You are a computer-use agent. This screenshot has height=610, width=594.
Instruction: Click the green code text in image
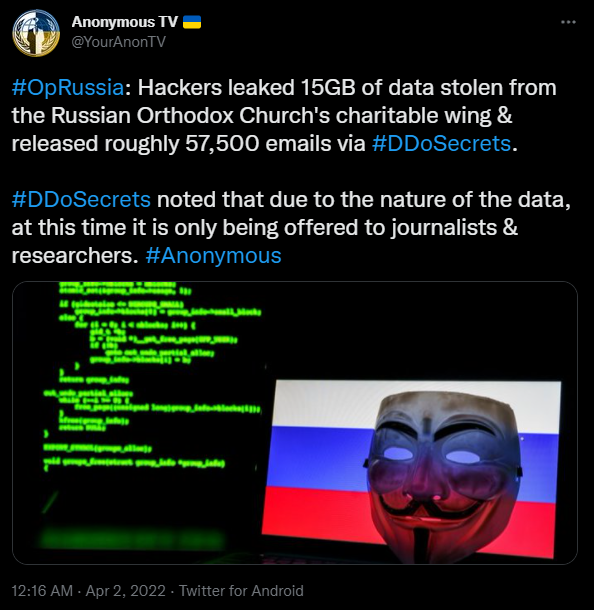click(x=152, y=373)
